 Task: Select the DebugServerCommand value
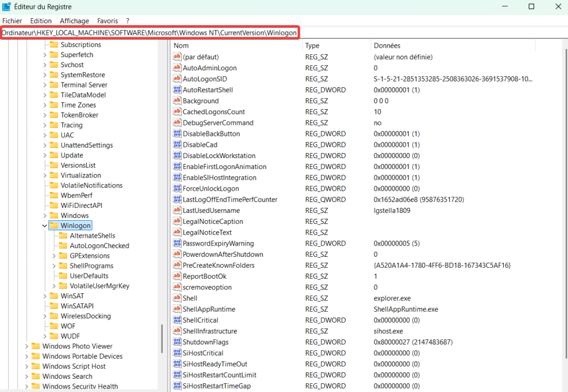pos(218,123)
